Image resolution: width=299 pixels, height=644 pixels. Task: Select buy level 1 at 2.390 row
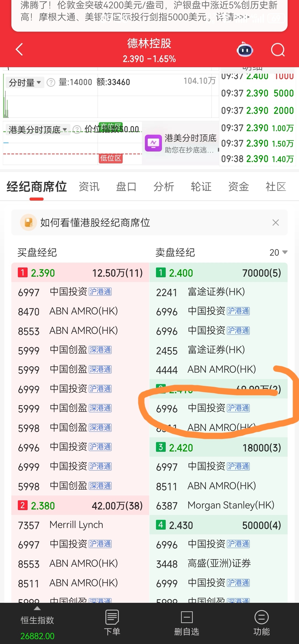[x=80, y=273]
